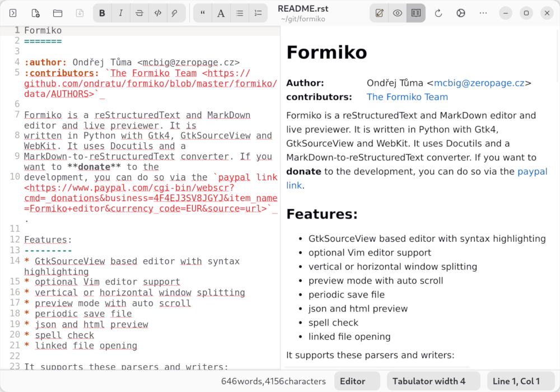Open the README.rst title menu
The height and width of the screenshot is (392, 560).
(303, 12)
